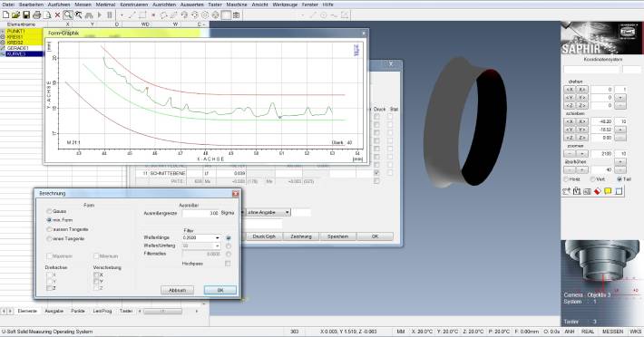Click the New file toolbar icon
Screen dimensions: 644x337
click(5, 15)
